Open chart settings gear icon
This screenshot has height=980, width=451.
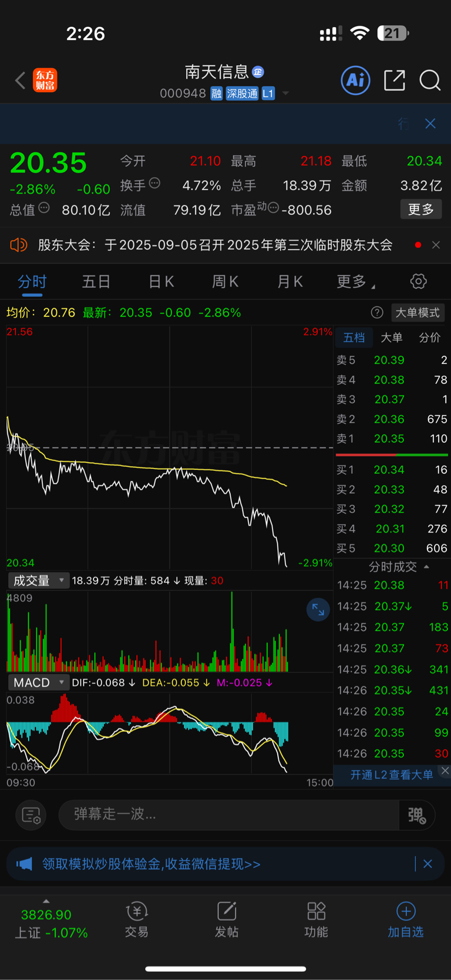click(x=419, y=281)
